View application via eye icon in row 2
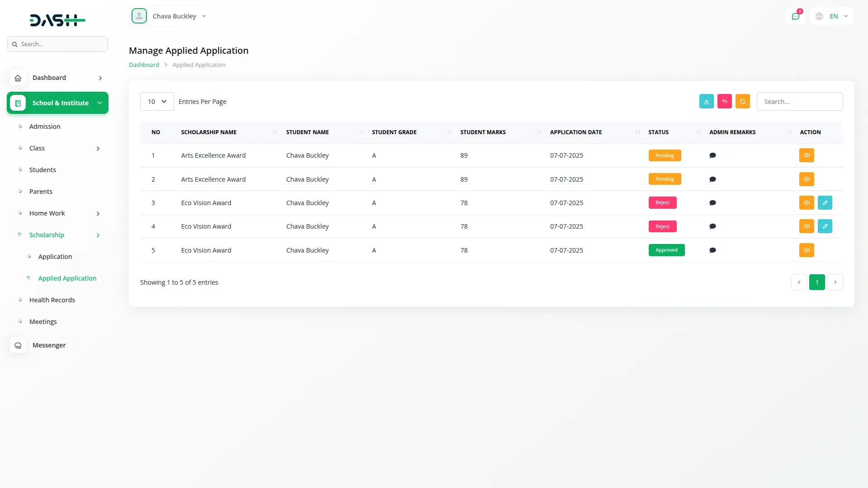868x488 pixels. coord(807,179)
